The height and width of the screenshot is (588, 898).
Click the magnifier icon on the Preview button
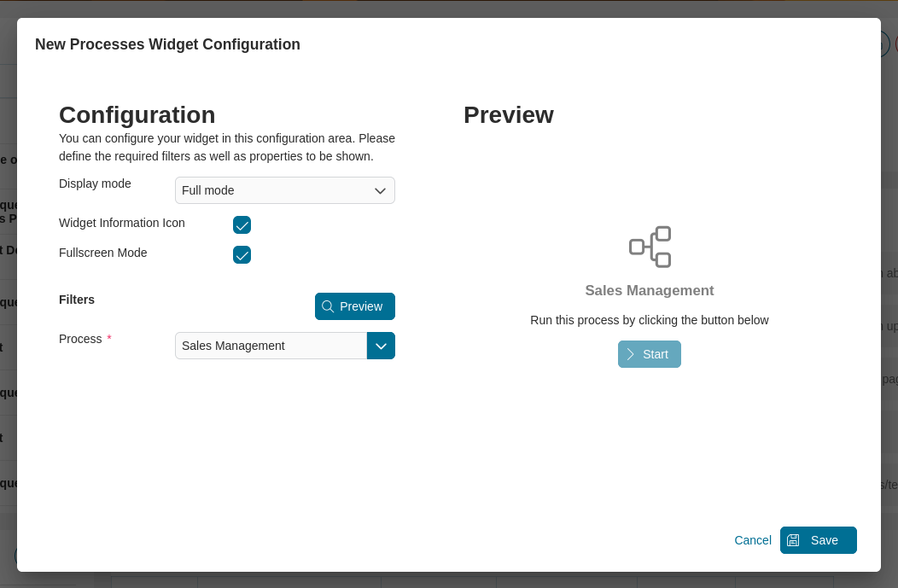tap(328, 306)
